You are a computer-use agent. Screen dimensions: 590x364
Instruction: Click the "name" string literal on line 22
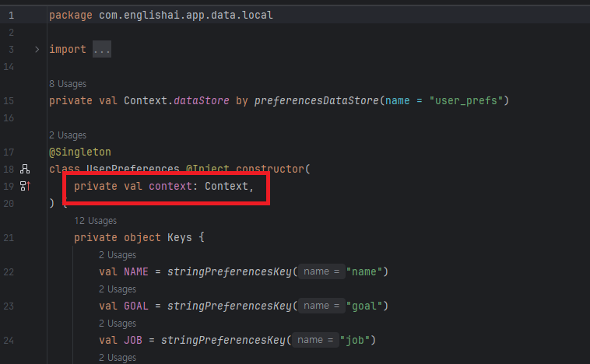pos(363,272)
